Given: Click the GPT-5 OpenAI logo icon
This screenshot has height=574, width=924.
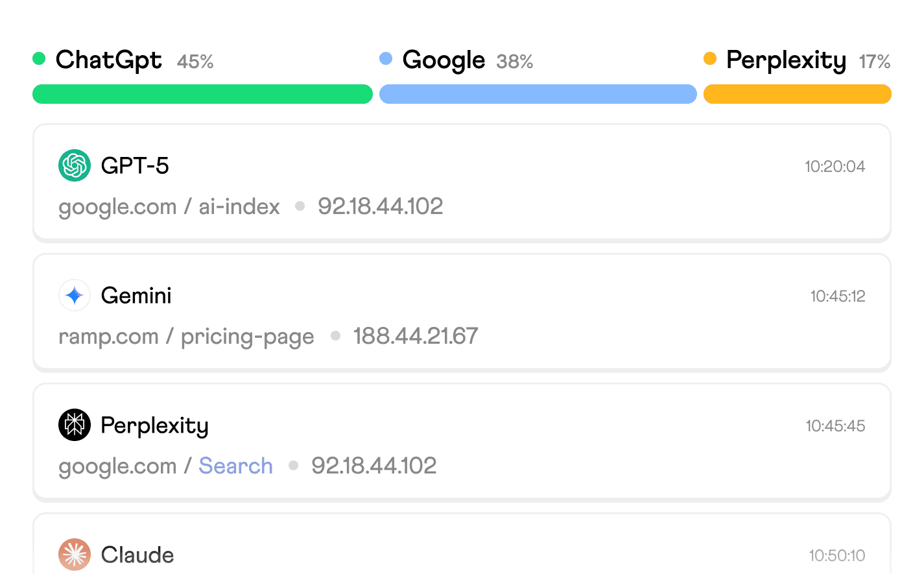Looking at the screenshot, I should tap(75, 165).
